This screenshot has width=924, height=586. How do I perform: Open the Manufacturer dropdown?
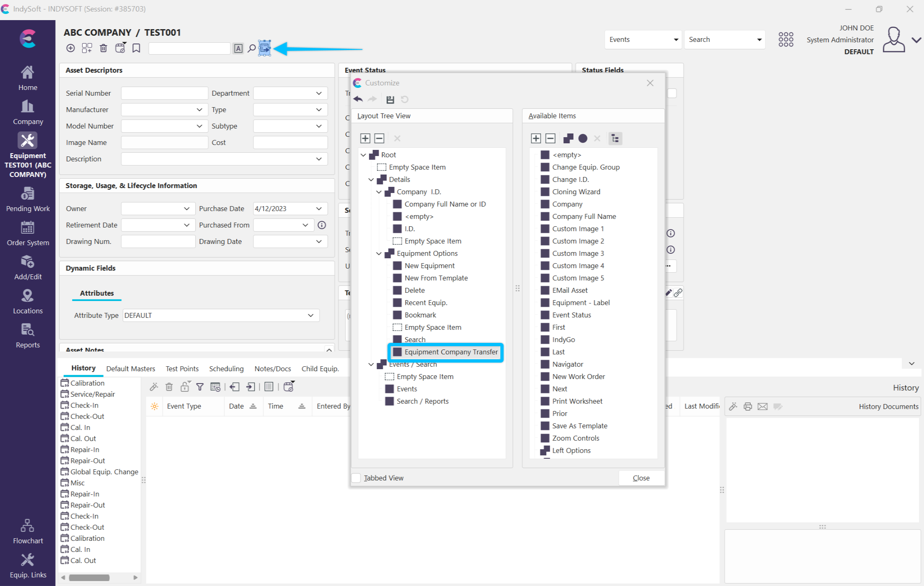199,110
